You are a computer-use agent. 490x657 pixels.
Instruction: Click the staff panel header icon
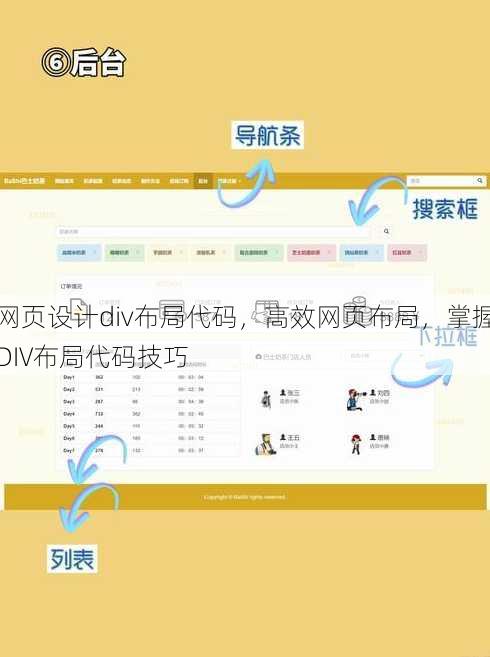point(259,357)
